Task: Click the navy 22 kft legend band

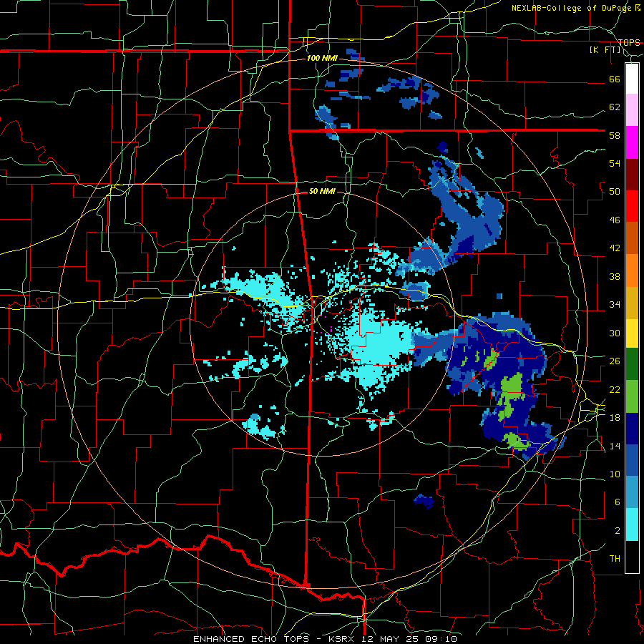Action: 632,429
